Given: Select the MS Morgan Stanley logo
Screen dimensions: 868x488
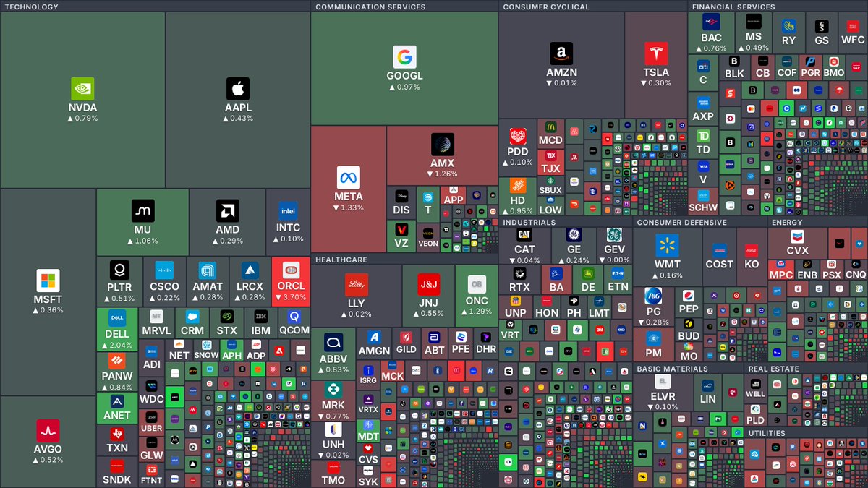Looking at the screenshot, I should [x=754, y=22].
